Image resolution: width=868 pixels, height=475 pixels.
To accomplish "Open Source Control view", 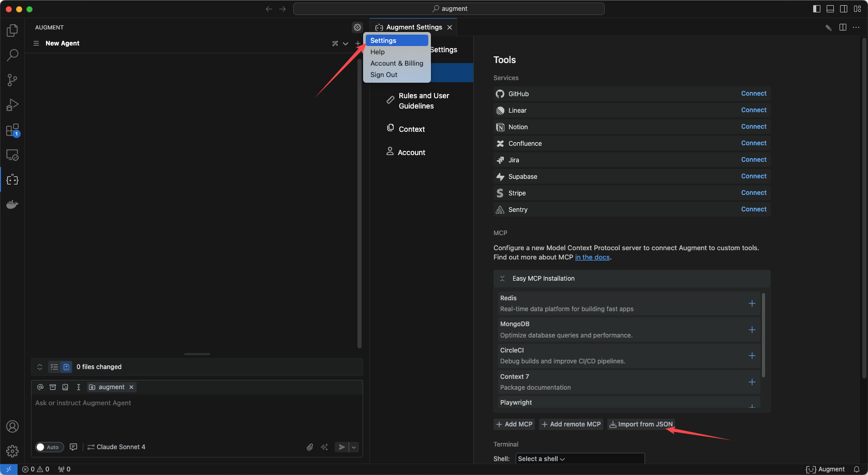I will coord(12,80).
